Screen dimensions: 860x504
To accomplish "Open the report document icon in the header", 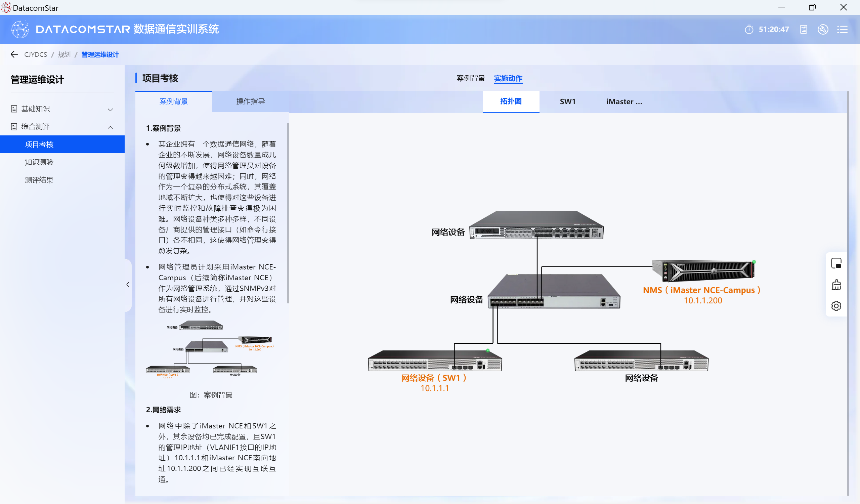I will pos(803,29).
